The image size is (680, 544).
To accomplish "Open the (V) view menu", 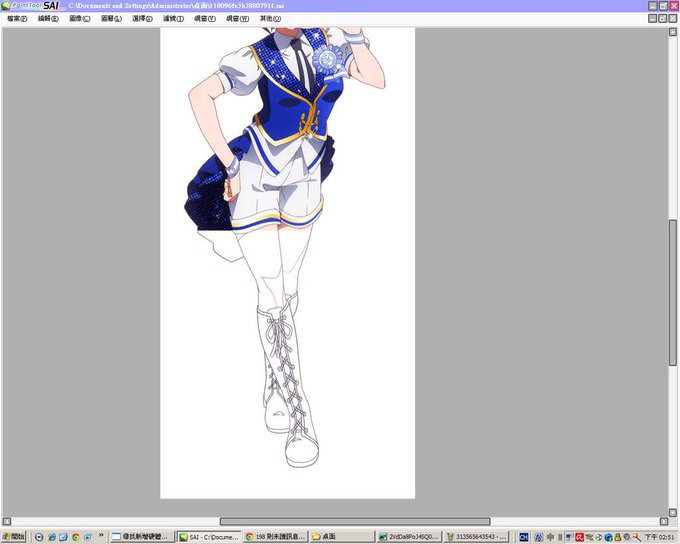I will point(205,19).
